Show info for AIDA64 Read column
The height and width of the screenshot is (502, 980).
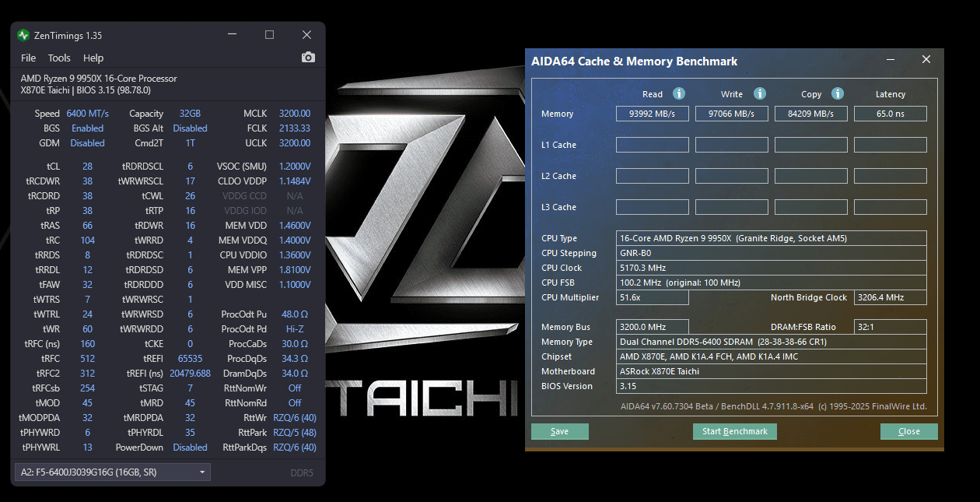pos(679,93)
